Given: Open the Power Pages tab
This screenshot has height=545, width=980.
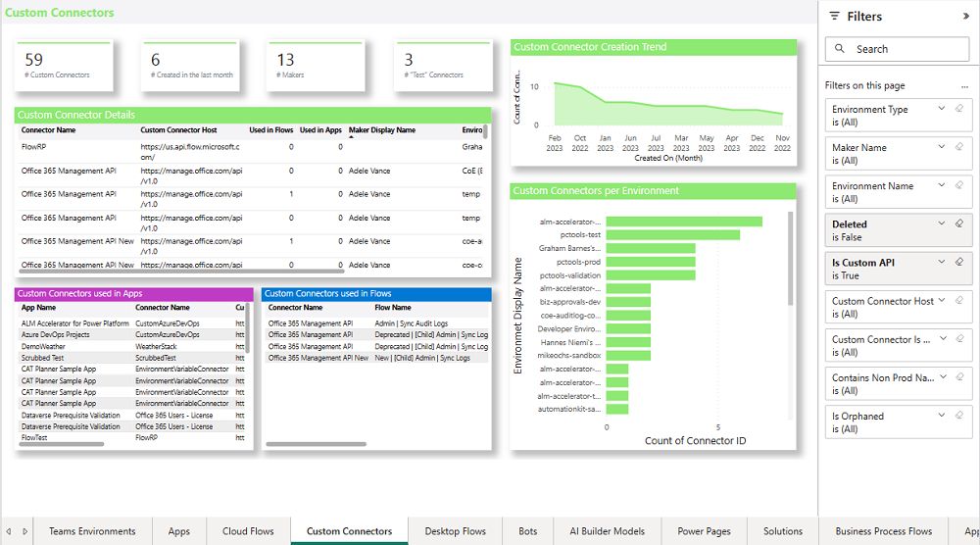Looking at the screenshot, I should tap(704, 531).
